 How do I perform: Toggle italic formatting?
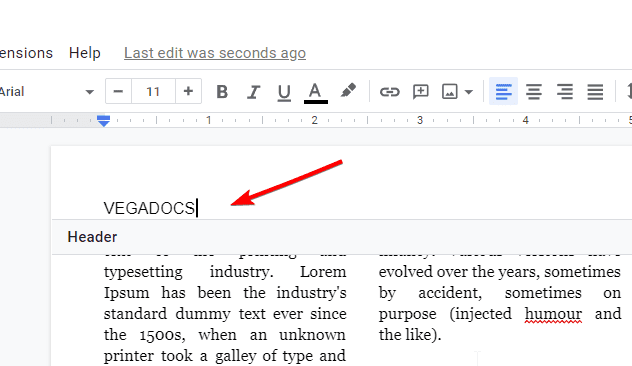point(253,92)
